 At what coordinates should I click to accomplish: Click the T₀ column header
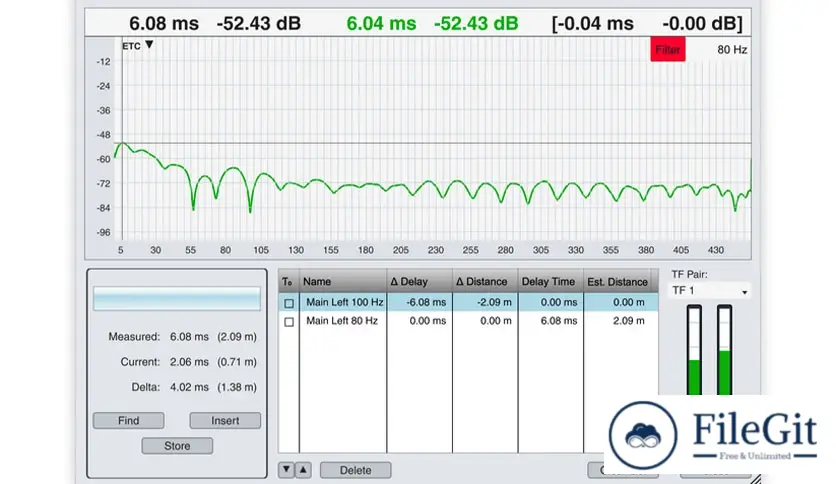pos(288,281)
